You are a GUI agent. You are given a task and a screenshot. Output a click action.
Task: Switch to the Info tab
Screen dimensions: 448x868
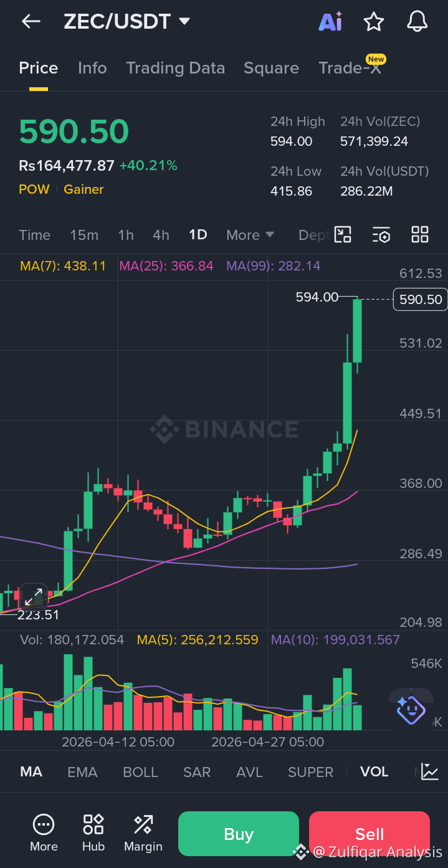pos(92,68)
